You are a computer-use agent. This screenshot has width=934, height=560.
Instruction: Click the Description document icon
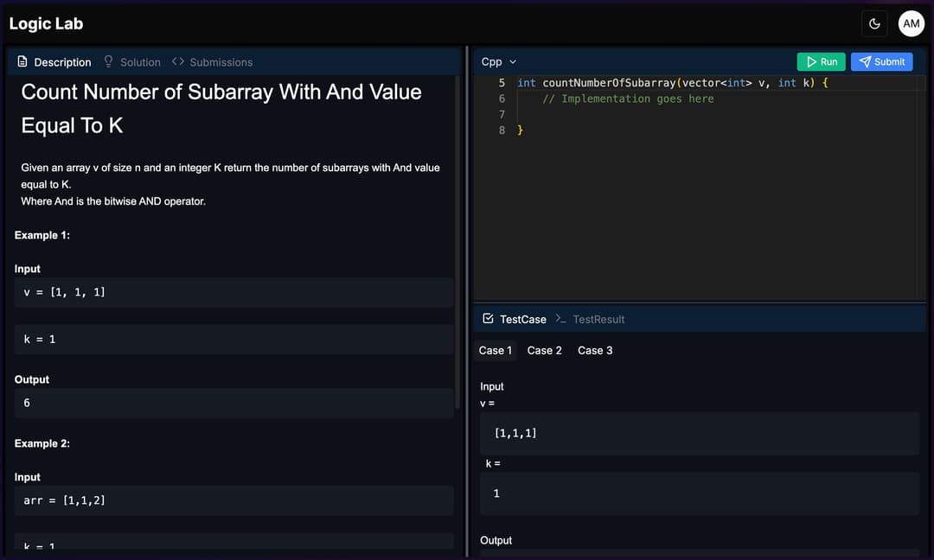point(22,61)
